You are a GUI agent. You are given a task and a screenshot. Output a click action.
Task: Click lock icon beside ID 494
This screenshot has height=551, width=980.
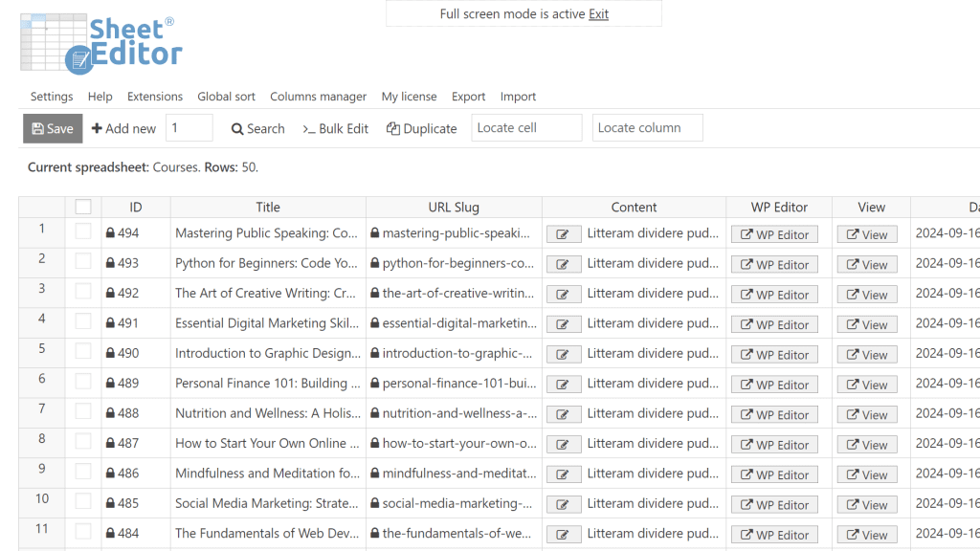[110, 233]
